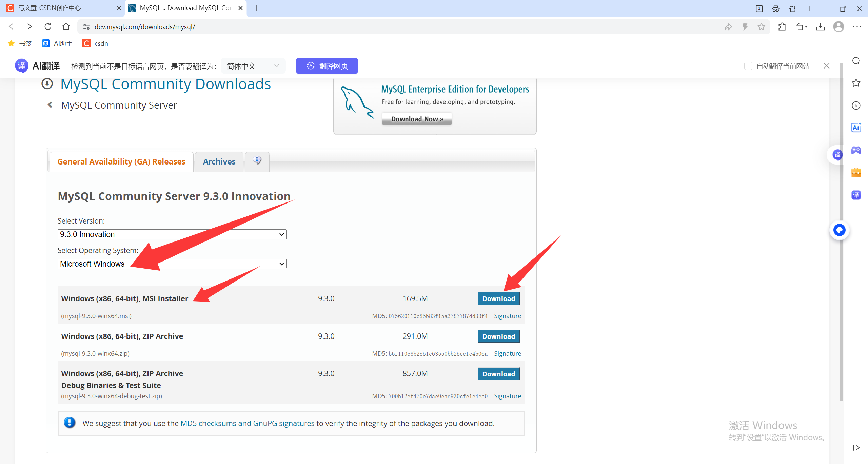868x464 pixels.
Task: Enable auto-translate current website checkbox
Action: coord(748,66)
